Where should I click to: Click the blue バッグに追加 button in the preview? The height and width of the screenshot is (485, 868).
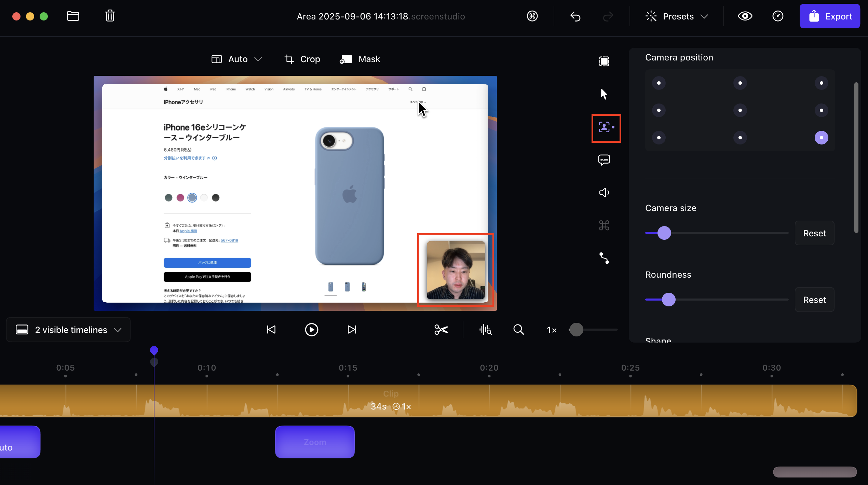click(207, 262)
